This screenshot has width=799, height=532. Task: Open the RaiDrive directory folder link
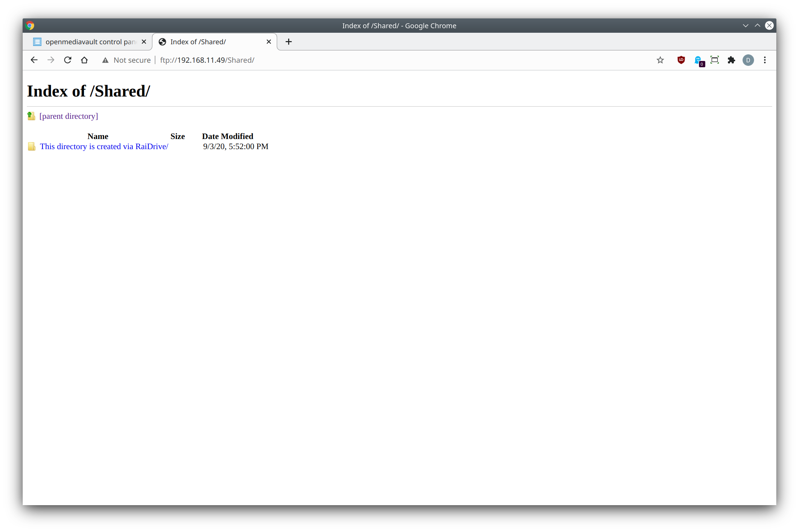tap(104, 146)
